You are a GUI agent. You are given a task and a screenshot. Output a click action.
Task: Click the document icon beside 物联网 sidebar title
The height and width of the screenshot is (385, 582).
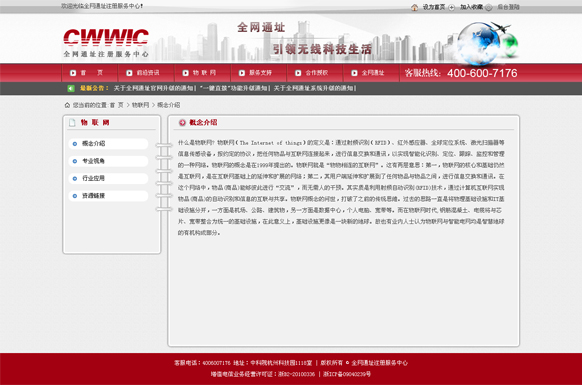[x=72, y=123]
